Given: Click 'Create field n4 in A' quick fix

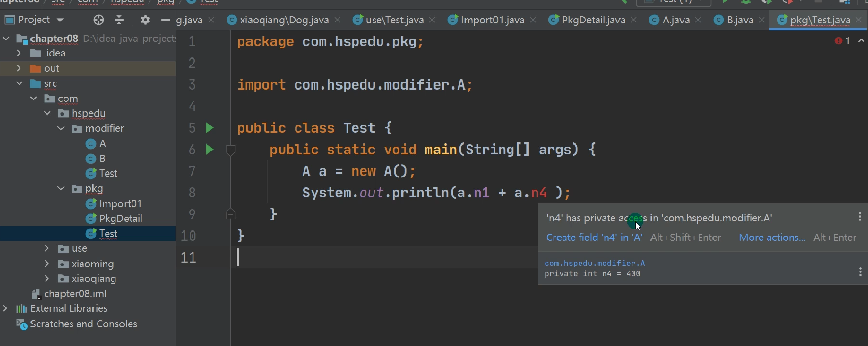Looking at the screenshot, I should 594,237.
